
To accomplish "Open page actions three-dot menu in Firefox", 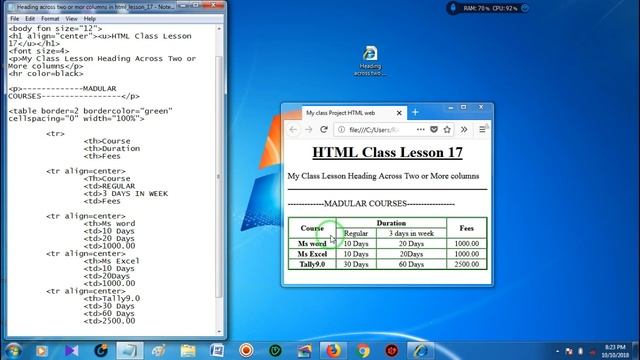I will [420, 129].
